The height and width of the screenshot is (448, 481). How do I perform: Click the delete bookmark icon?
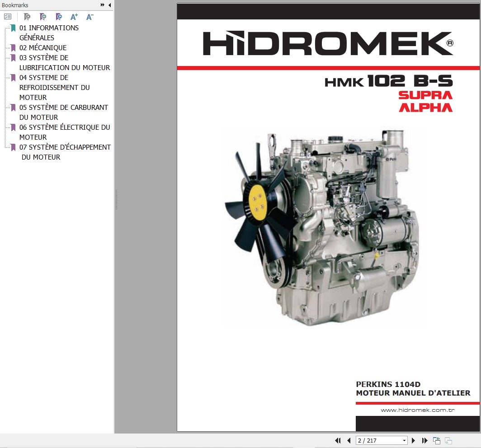point(27,17)
